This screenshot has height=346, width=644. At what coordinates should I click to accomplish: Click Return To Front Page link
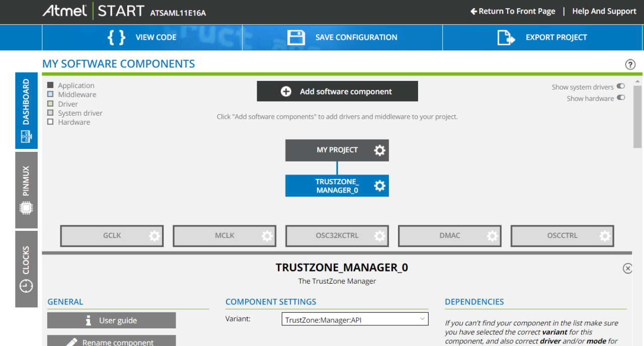[513, 11]
